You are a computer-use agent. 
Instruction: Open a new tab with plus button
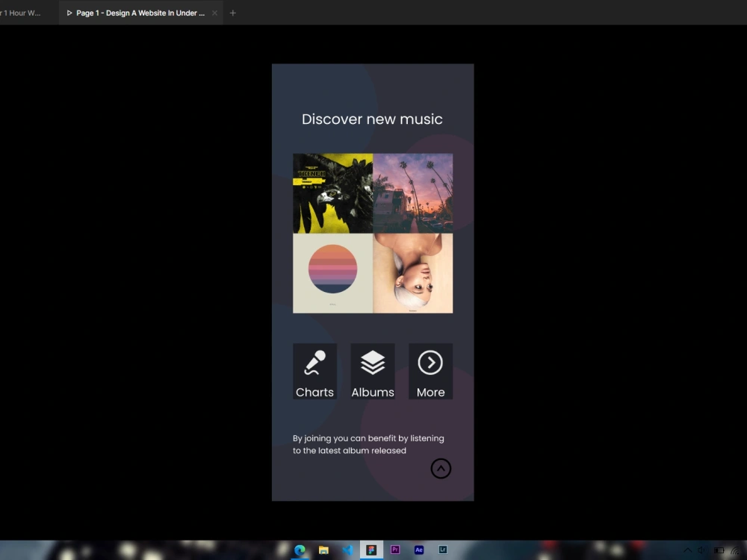tap(232, 13)
